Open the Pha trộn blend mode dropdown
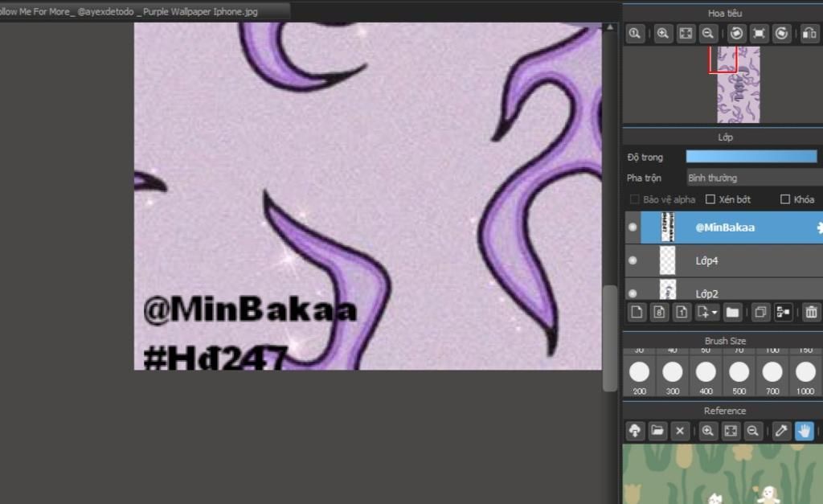Viewport: 823px width, 504px height. pos(755,178)
